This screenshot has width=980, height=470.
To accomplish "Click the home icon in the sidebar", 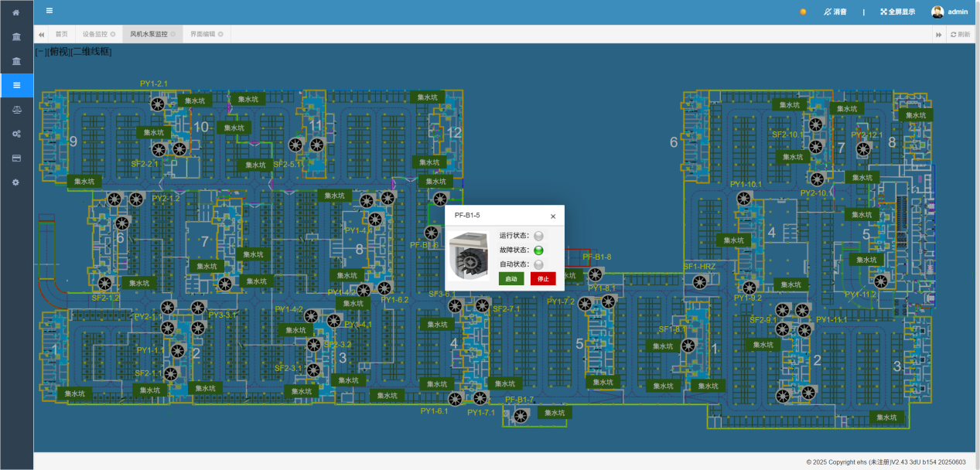I will click(x=16, y=13).
